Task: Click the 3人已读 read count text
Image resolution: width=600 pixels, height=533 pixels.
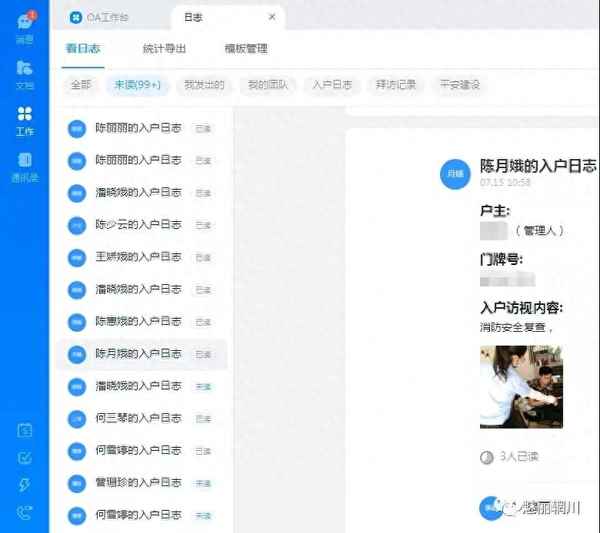Action: click(x=519, y=456)
